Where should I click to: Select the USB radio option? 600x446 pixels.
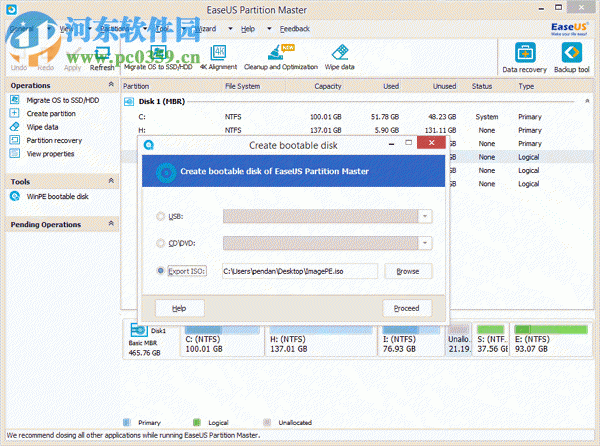[160, 216]
